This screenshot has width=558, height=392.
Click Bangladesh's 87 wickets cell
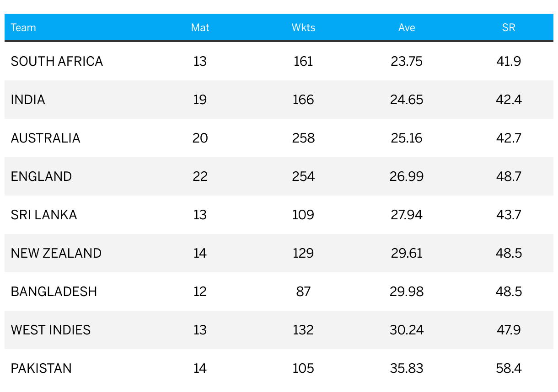pyautogui.click(x=303, y=291)
